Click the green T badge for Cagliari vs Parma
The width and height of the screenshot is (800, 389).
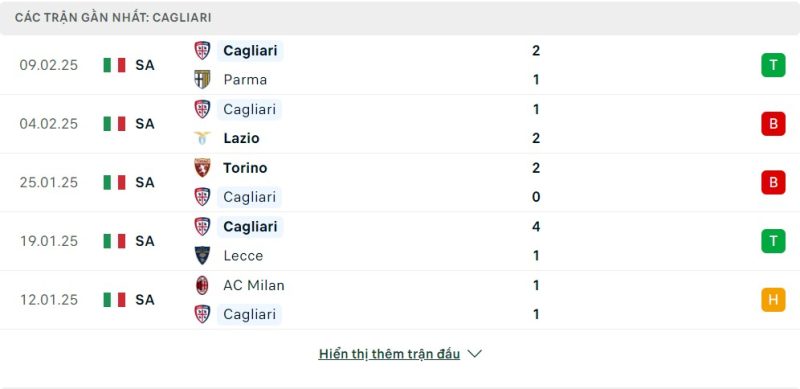(x=773, y=65)
